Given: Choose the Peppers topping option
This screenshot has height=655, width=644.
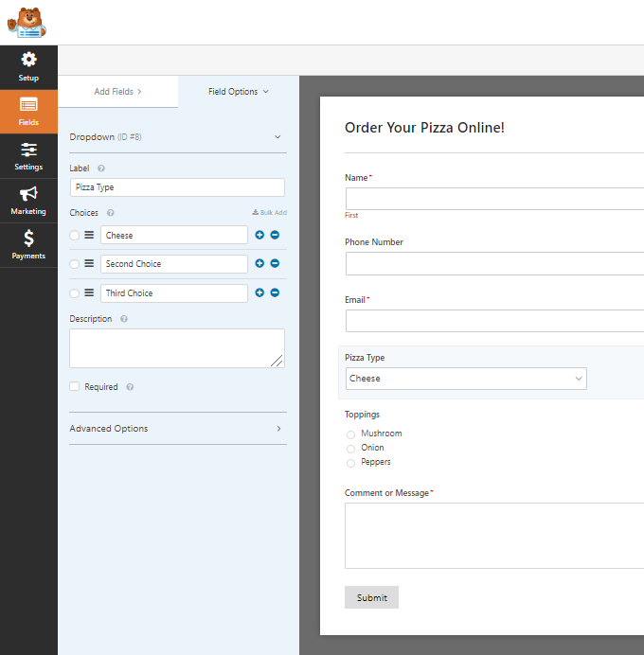Looking at the screenshot, I should click(351, 463).
